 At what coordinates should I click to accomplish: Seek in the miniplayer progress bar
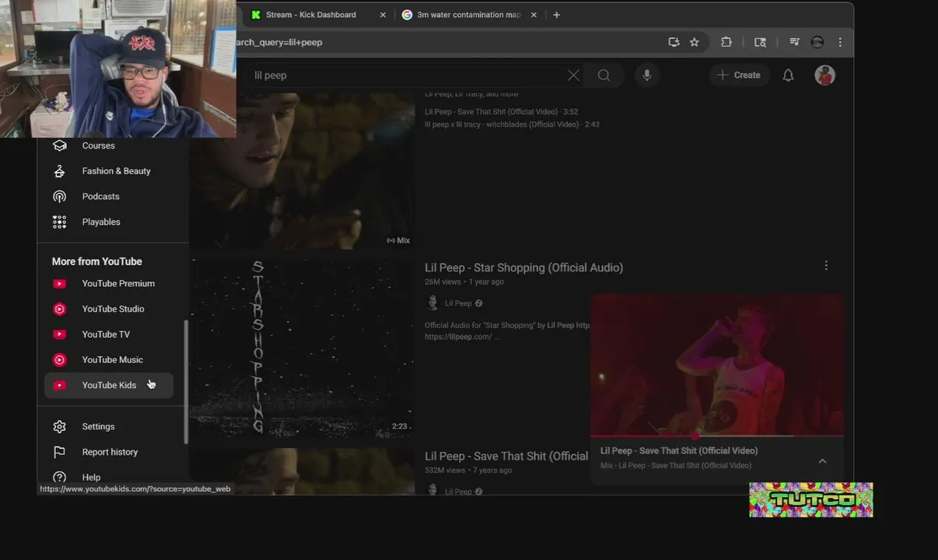tap(717, 436)
